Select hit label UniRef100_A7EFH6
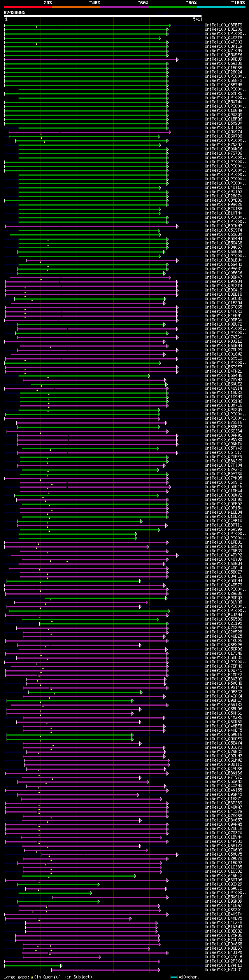Screen dimensions: 249x980 tap(223, 666)
